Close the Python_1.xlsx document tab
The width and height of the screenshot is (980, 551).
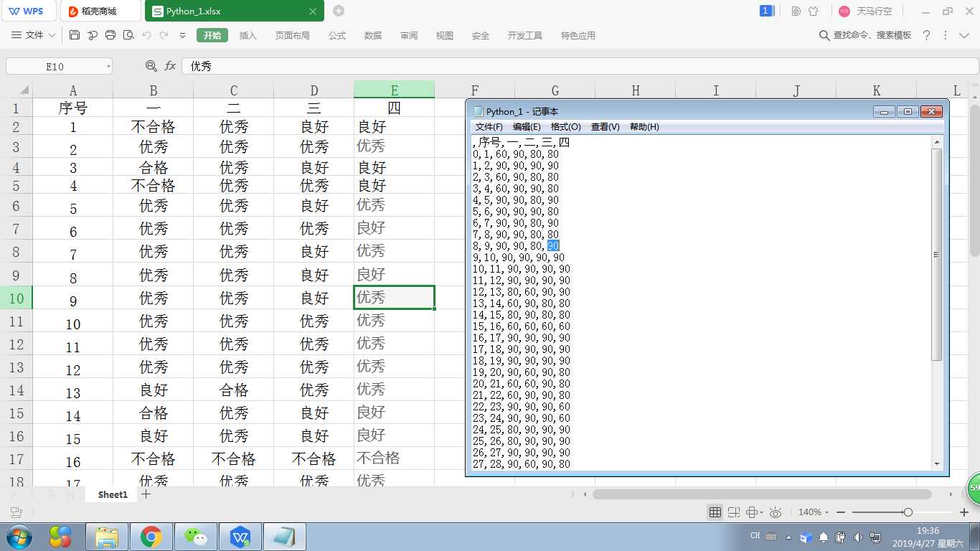313,11
